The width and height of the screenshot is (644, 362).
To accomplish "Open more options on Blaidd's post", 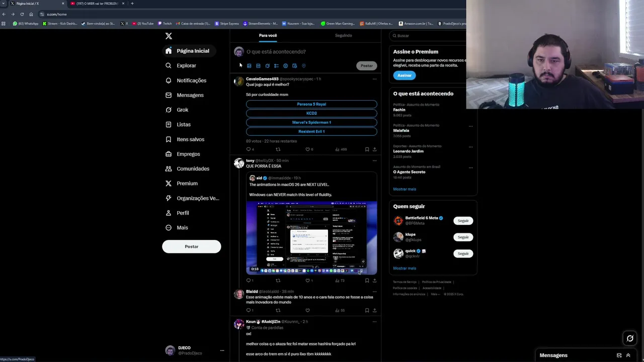I will 374,292.
